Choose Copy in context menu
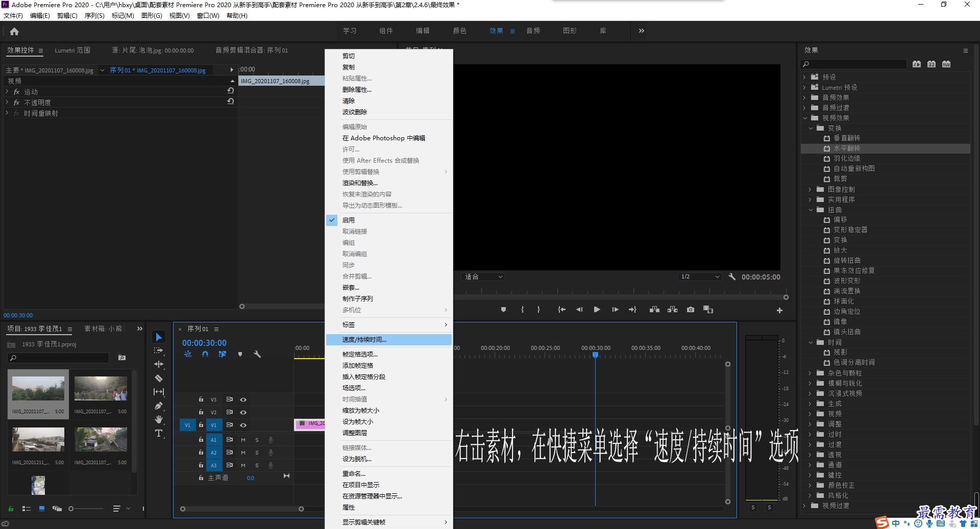 [388, 67]
